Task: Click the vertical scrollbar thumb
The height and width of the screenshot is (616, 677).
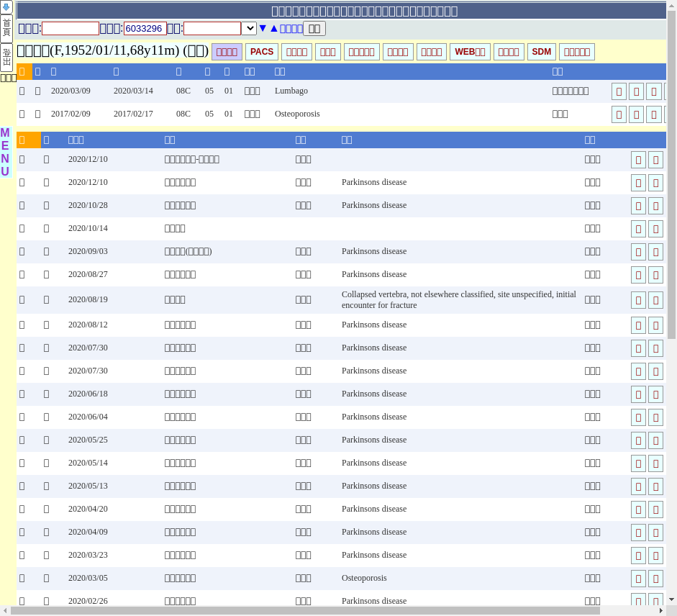Action: [671, 173]
